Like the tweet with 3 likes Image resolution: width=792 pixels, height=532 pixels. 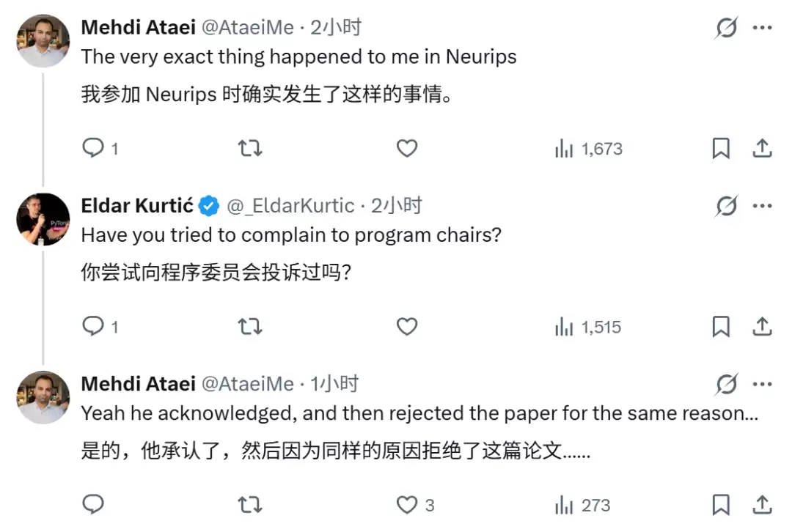(407, 505)
